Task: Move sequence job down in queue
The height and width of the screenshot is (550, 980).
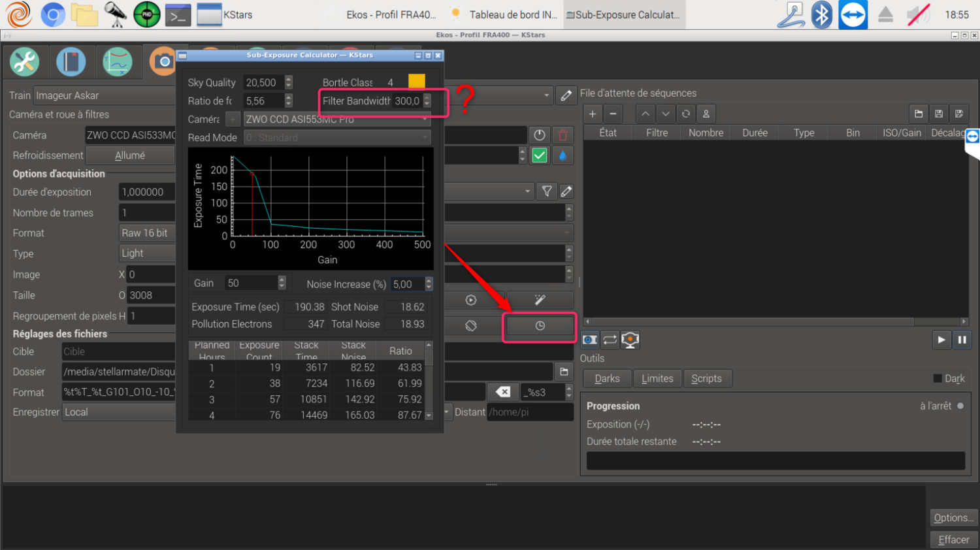Action: [x=666, y=114]
